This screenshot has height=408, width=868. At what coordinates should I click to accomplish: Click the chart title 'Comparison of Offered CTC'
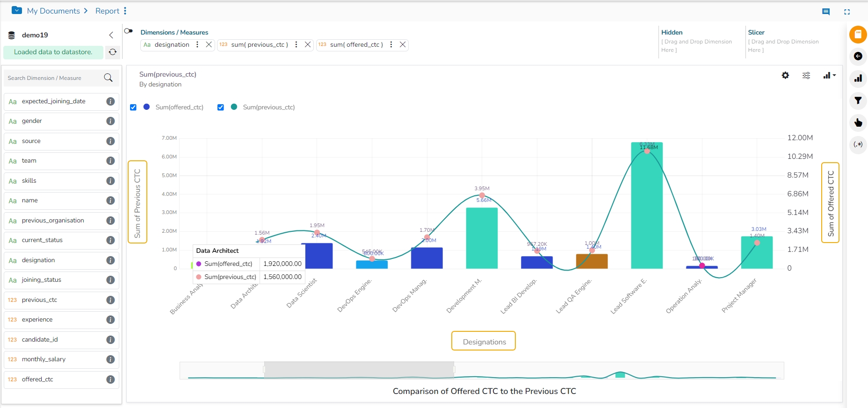(x=484, y=391)
